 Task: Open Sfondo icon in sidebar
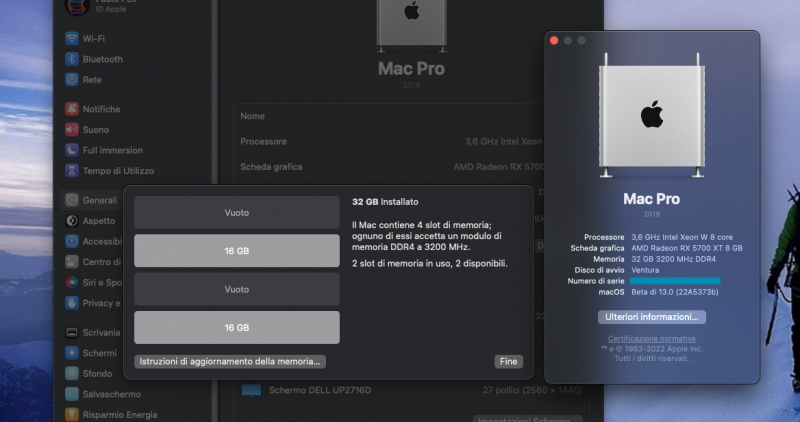(72, 373)
